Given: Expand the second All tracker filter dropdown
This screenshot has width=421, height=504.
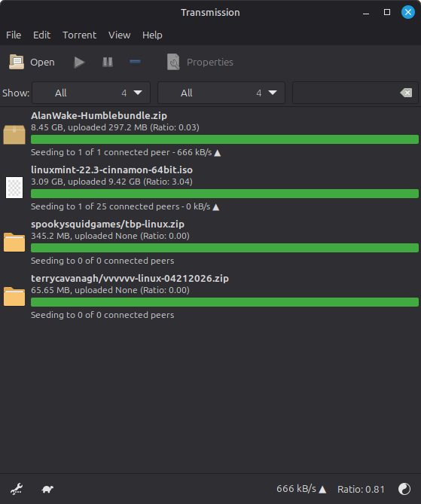Looking at the screenshot, I should click(x=221, y=93).
